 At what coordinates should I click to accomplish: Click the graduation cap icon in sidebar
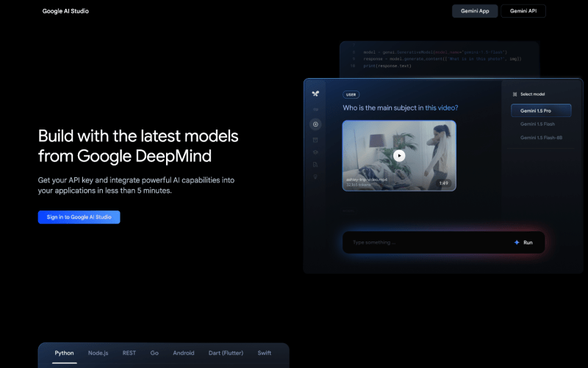point(315,152)
